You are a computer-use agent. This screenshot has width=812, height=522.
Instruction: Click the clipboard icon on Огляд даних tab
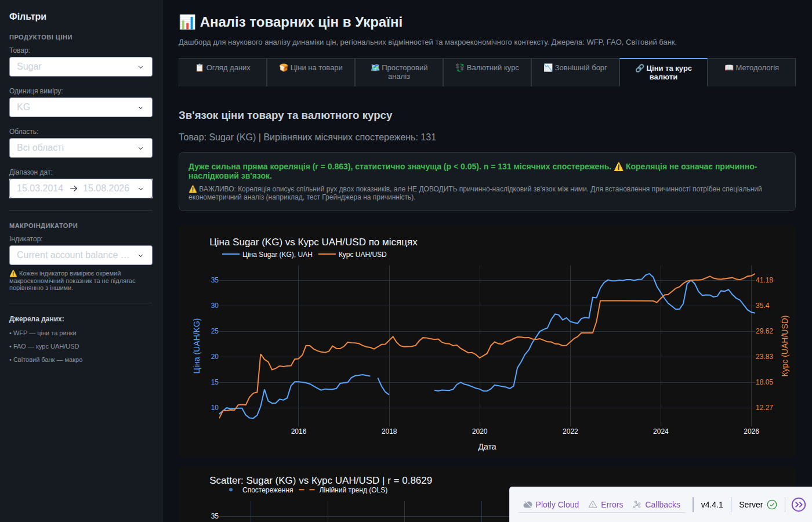pyautogui.click(x=200, y=68)
